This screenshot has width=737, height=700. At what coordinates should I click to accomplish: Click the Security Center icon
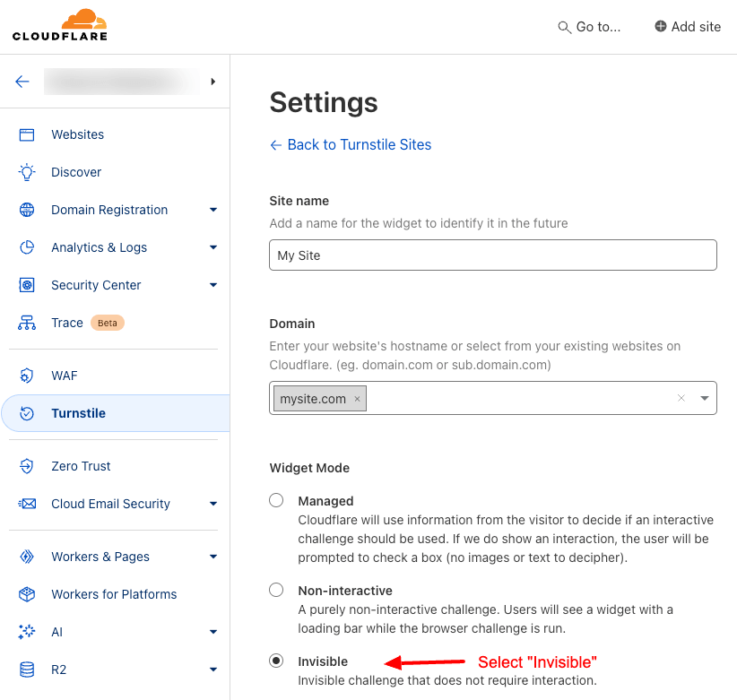(x=27, y=285)
